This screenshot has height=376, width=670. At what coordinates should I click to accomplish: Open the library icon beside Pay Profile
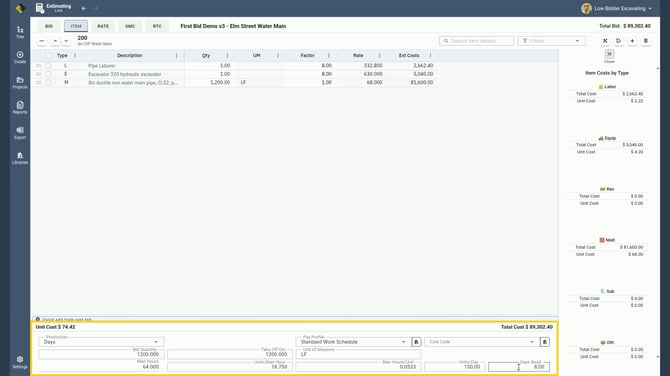click(416, 342)
